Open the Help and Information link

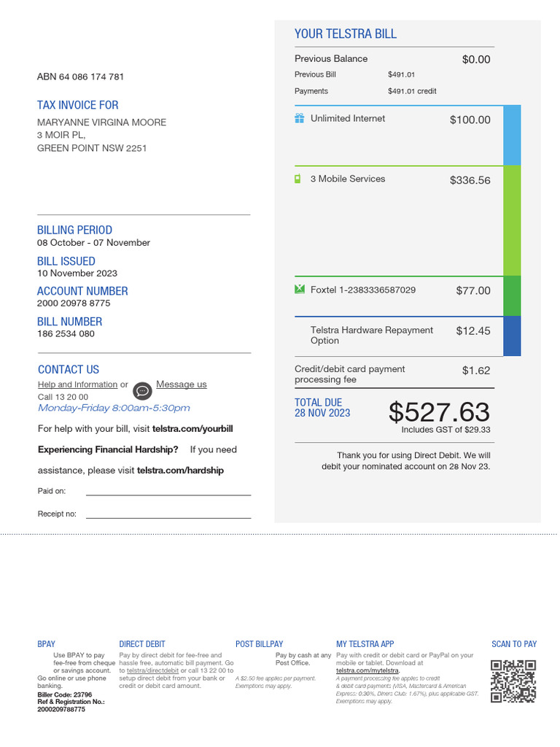[x=77, y=384]
